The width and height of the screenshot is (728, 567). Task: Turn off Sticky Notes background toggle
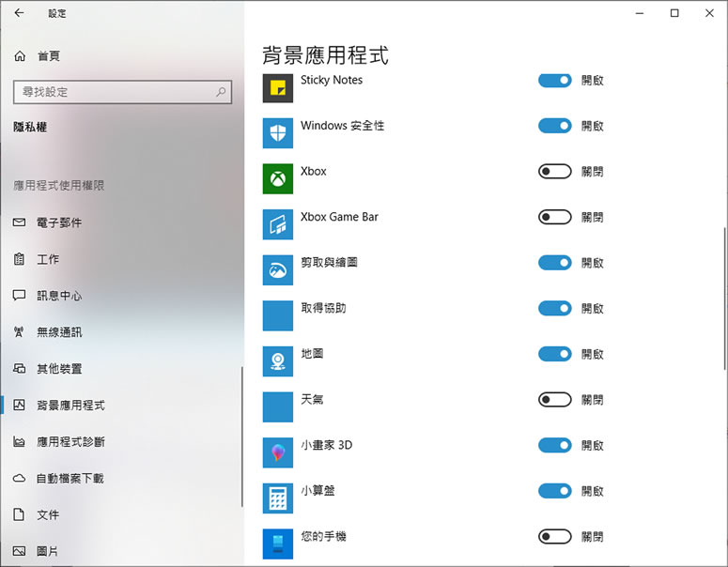coord(554,81)
